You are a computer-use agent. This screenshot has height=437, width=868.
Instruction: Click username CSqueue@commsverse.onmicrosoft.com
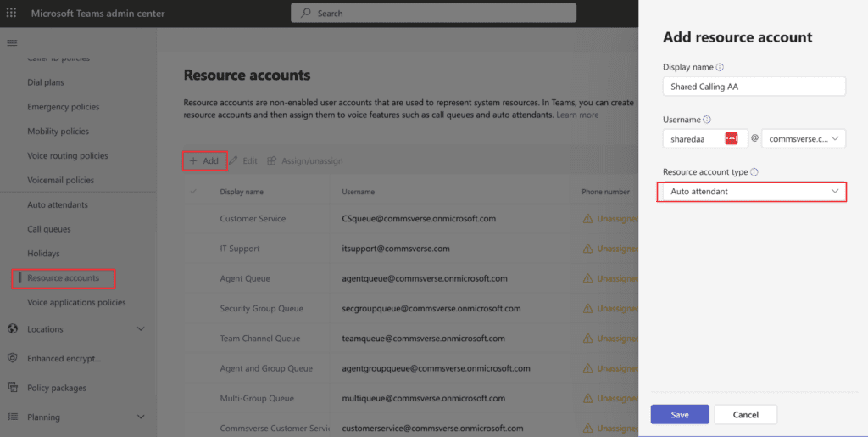coord(419,219)
